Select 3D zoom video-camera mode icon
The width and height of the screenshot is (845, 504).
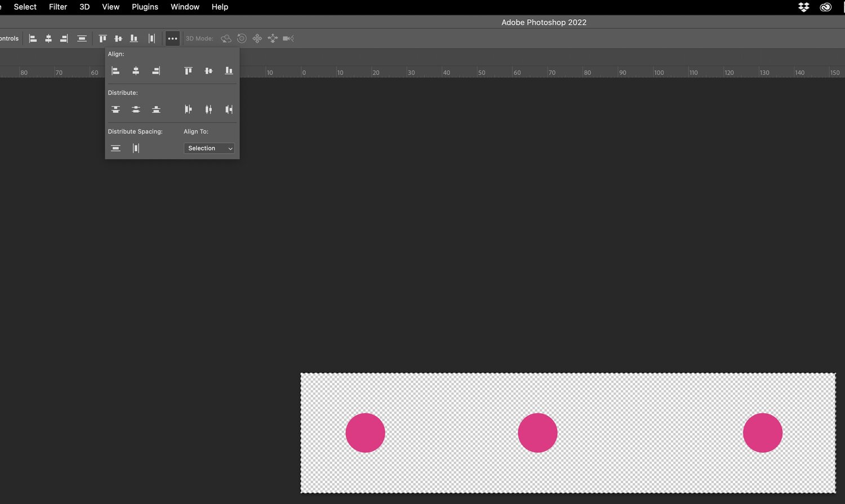288,38
